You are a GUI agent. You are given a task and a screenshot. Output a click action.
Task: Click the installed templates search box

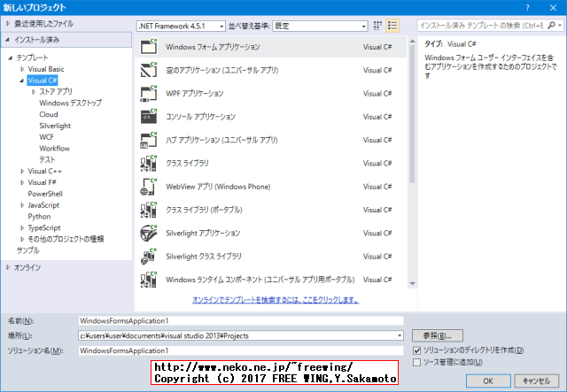pos(482,26)
